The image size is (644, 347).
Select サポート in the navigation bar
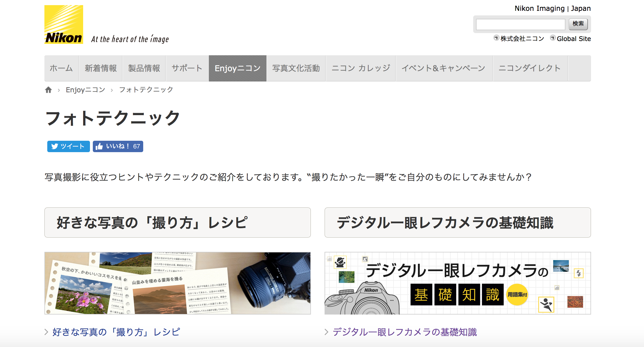point(187,68)
